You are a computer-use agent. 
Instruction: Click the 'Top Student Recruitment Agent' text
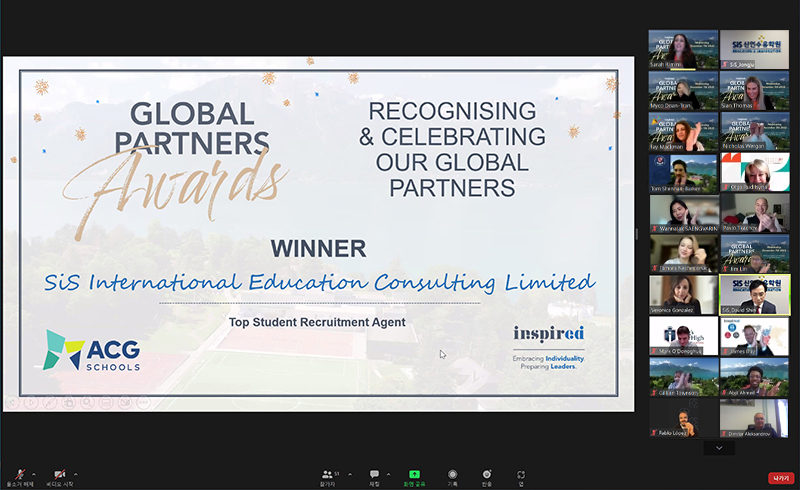click(317, 322)
